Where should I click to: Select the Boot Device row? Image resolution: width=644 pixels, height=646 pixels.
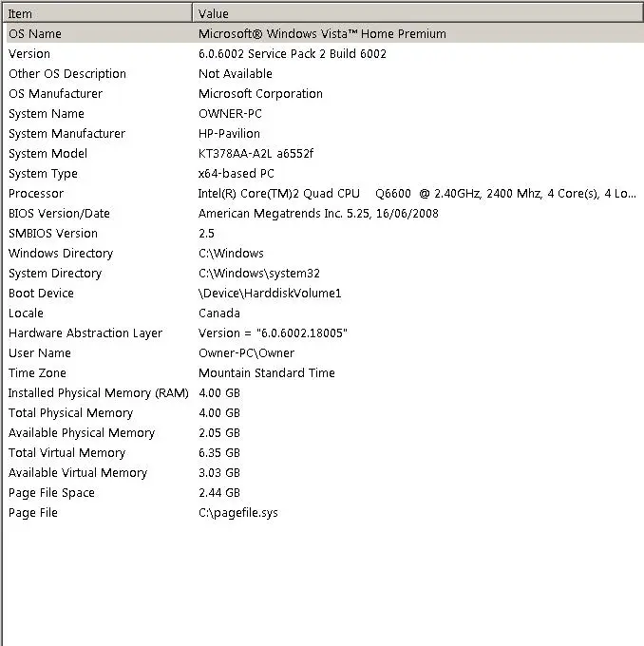coord(41,293)
